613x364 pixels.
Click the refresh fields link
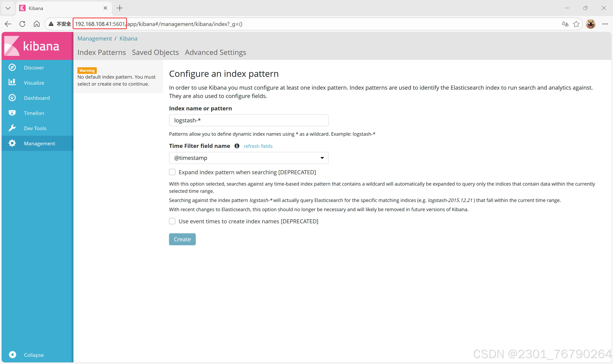coord(258,146)
